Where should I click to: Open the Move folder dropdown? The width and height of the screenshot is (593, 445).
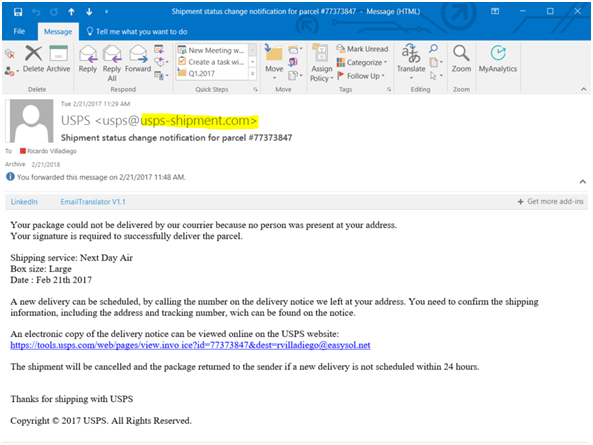274,62
